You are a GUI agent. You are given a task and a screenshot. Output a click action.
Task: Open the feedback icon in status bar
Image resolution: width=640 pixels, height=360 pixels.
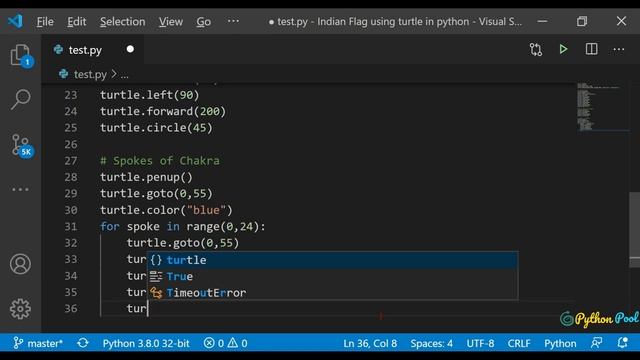pyautogui.click(x=596, y=343)
